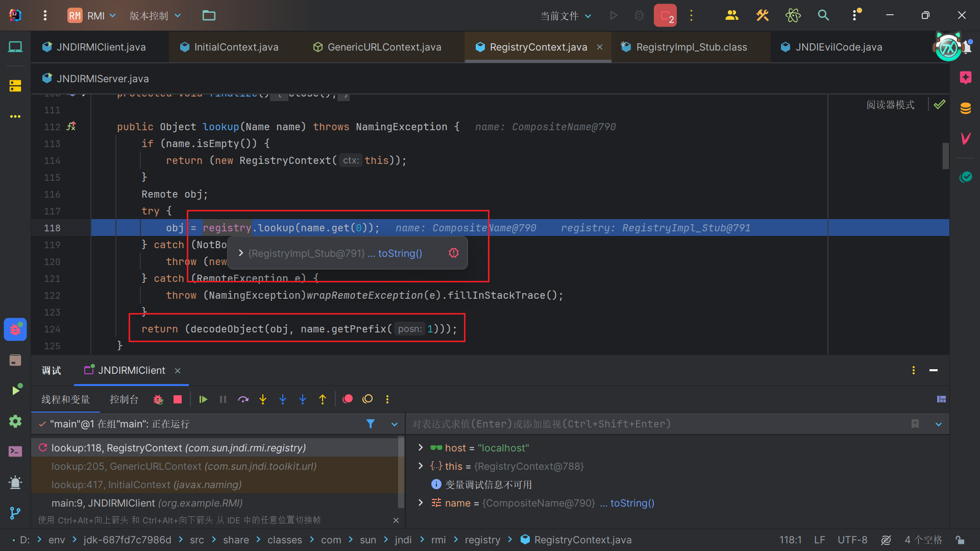The width and height of the screenshot is (980, 551).
Task: Click the toString() link for name variable
Action: click(632, 503)
